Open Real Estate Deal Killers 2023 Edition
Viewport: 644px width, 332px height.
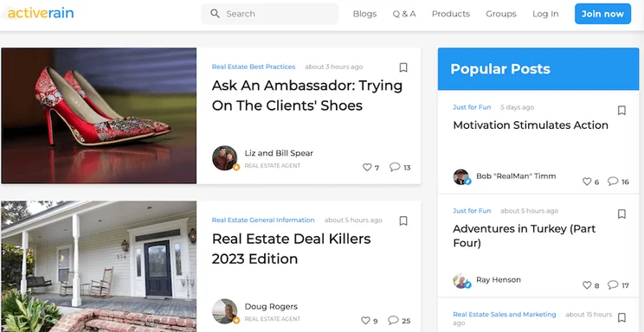(291, 249)
